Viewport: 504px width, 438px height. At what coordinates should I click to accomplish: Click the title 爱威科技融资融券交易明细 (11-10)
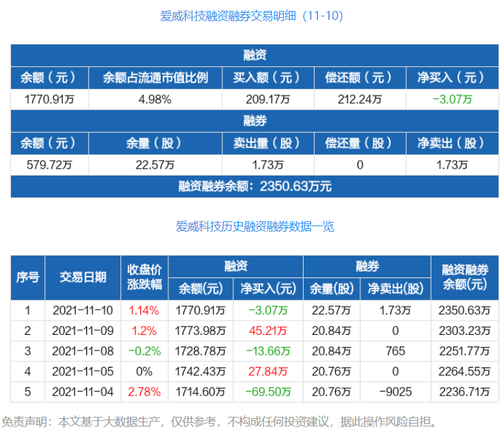click(x=252, y=16)
